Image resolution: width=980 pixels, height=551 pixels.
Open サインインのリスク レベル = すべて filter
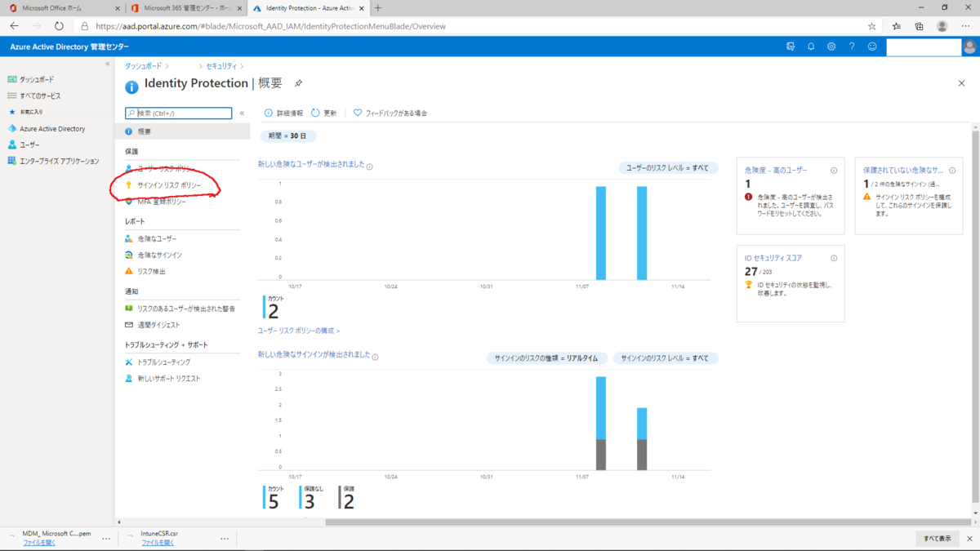[666, 358]
